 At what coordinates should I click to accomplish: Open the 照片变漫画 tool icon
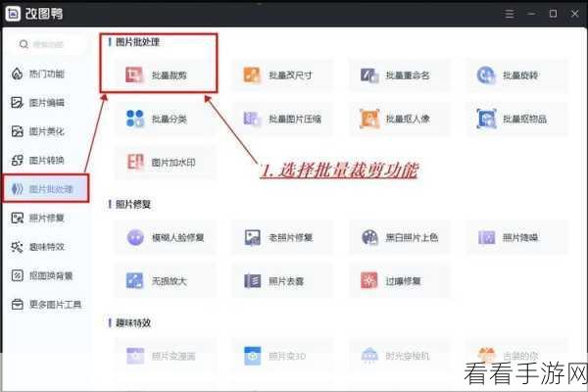[135, 356]
